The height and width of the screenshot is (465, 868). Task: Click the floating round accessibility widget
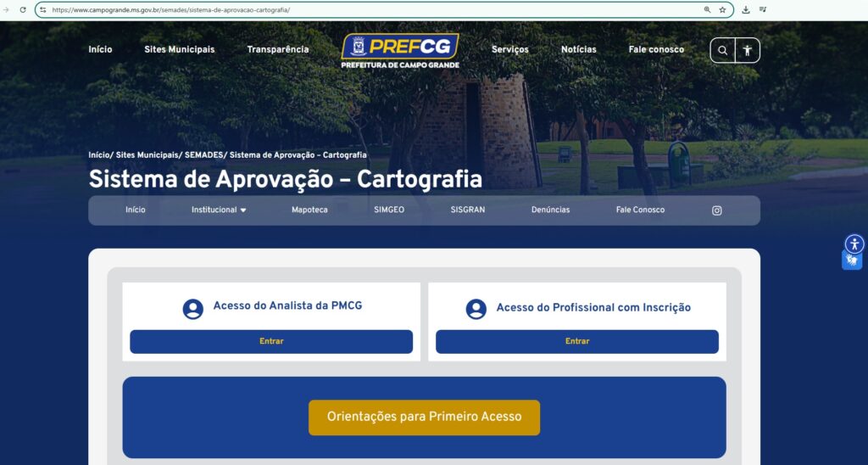point(854,244)
